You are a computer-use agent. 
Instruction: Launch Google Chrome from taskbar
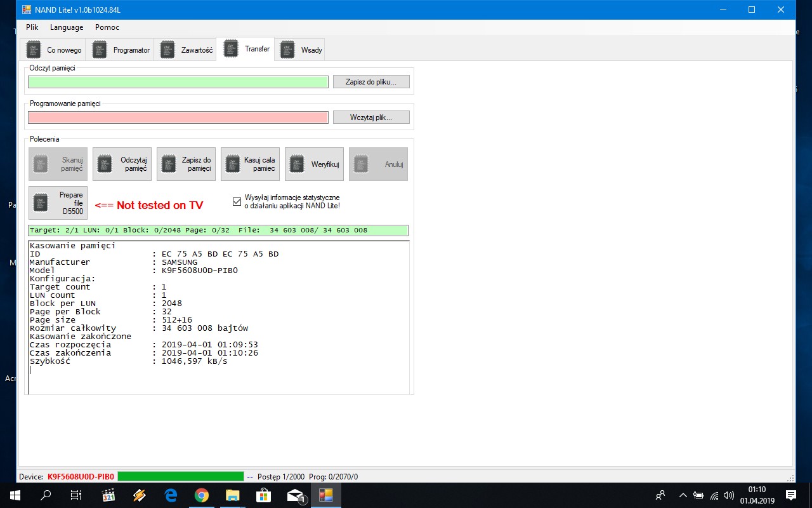[202, 495]
